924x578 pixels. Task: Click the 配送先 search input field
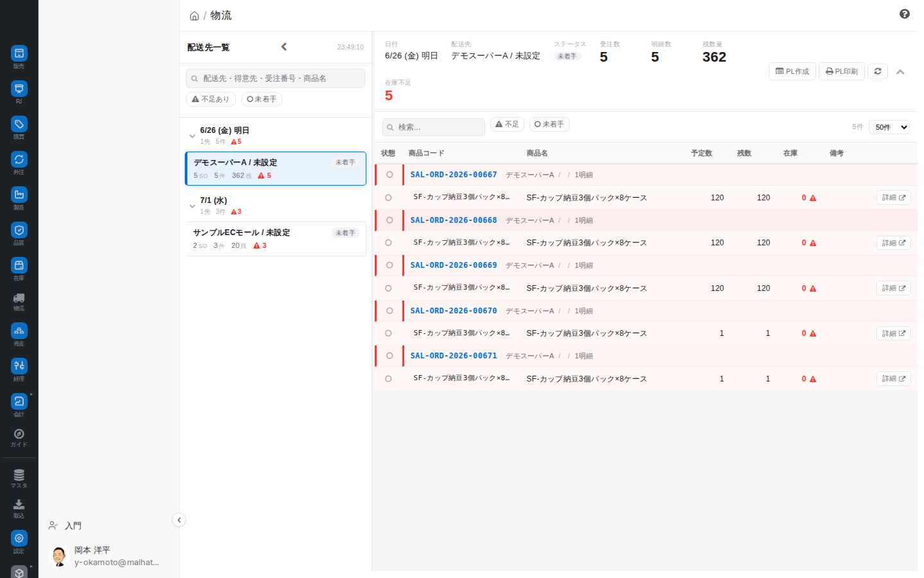point(275,78)
